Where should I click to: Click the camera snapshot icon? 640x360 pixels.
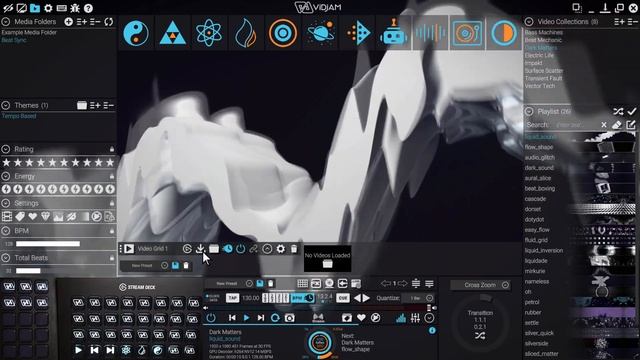289,318
